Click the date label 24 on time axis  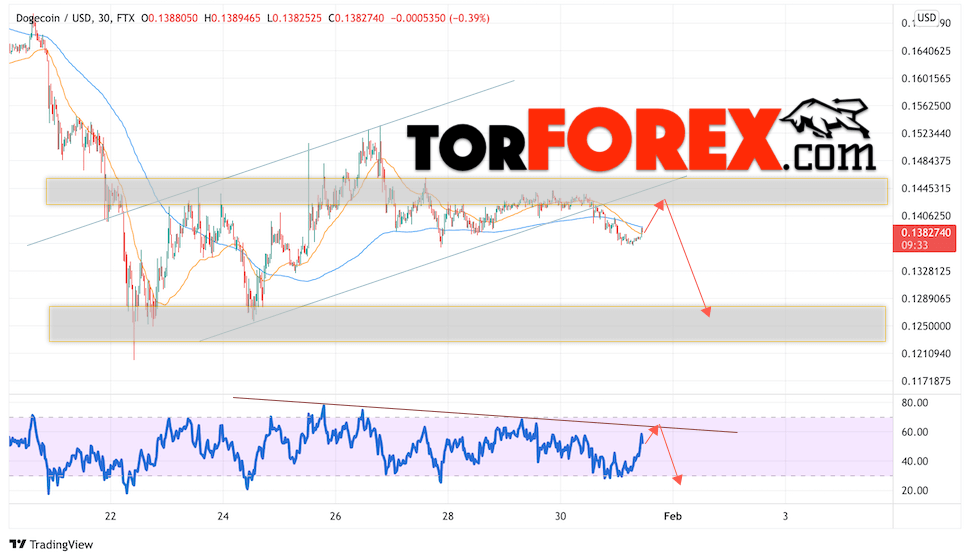(223, 516)
